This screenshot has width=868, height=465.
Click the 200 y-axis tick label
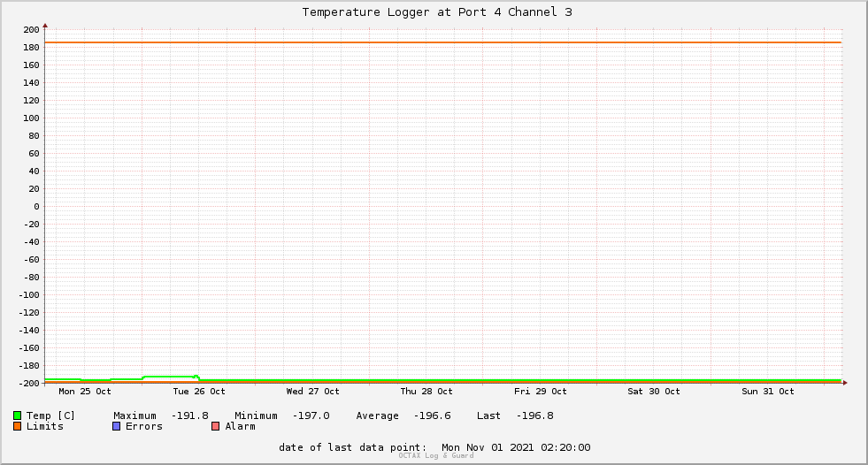pos(32,30)
